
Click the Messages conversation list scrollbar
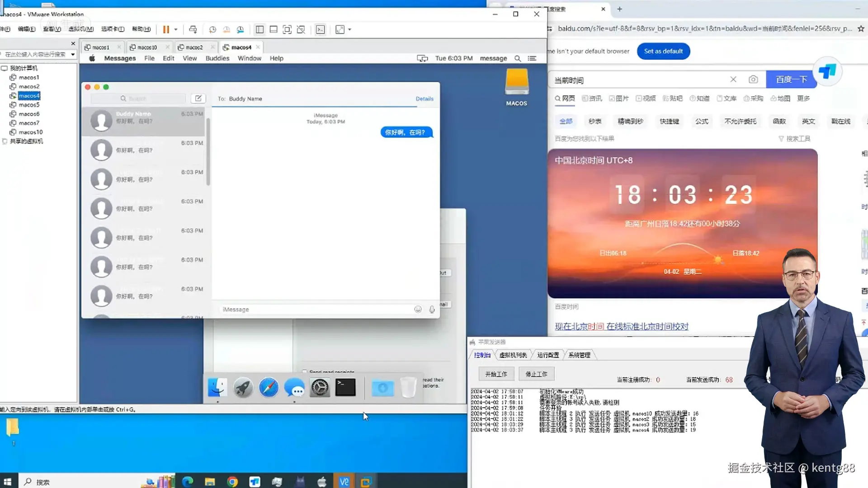click(208, 151)
